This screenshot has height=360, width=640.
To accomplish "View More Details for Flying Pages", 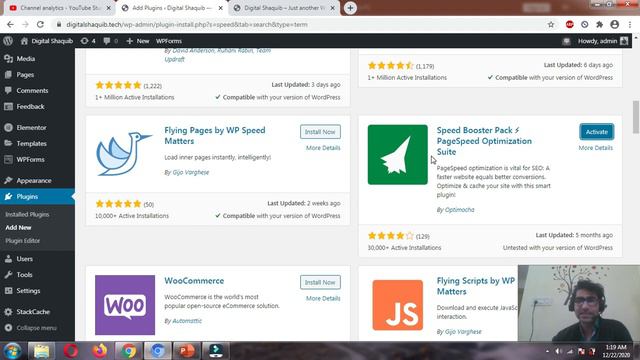I will [323, 148].
